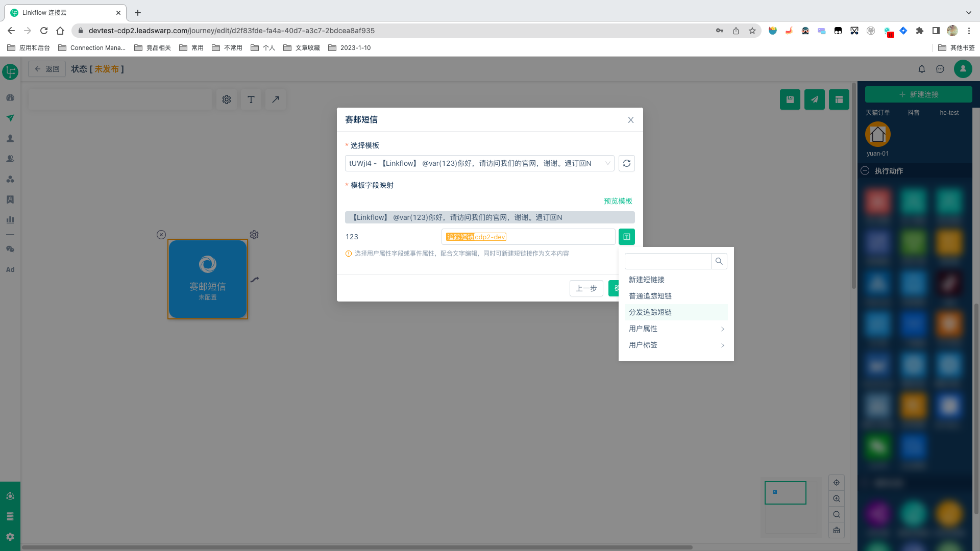Refresh the template list in the dialog

pos(627,163)
